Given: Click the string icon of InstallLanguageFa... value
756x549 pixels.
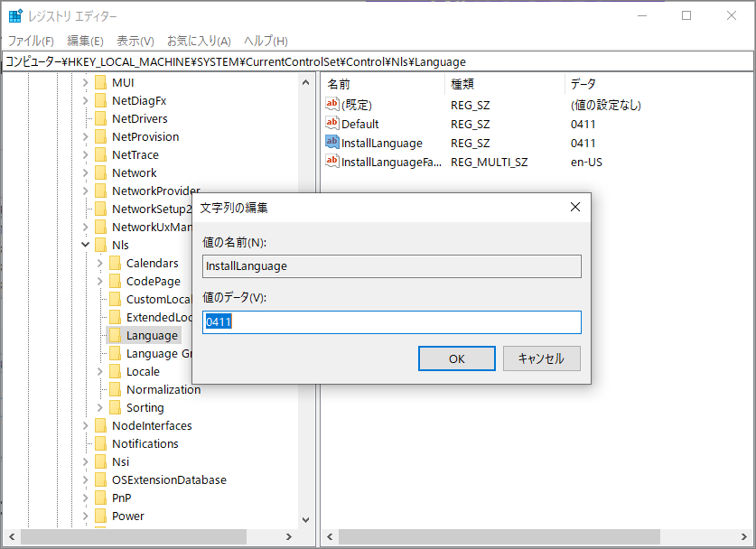Looking at the screenshot, I should [x=332, y=161].
